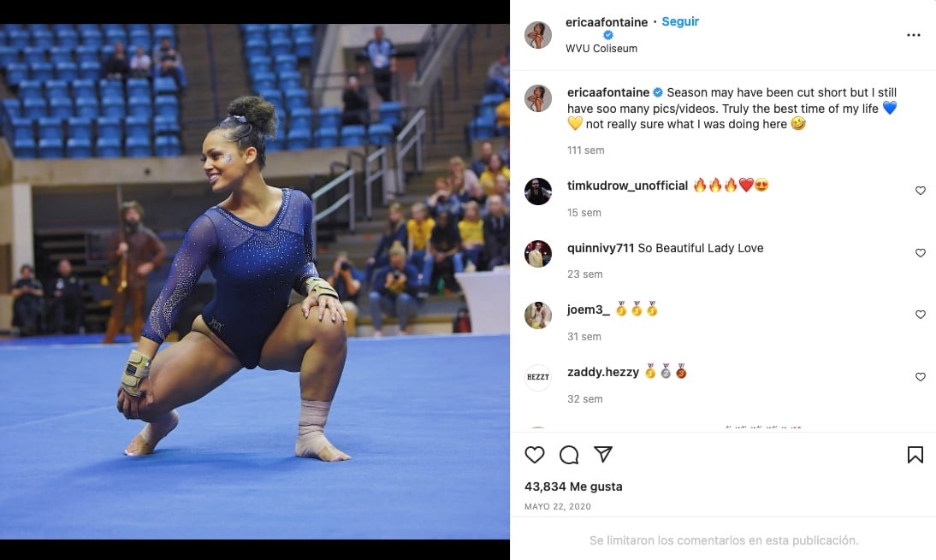
Task: Click the Seguir follow button
Action: click(680, 21)
